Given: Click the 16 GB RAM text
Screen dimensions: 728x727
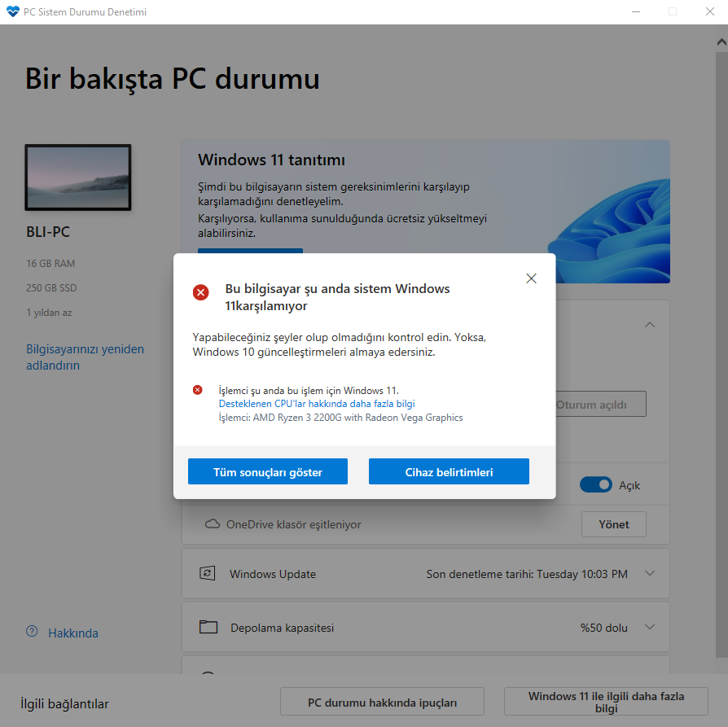Looking at the screenshot, I should [x=50, y=263].
